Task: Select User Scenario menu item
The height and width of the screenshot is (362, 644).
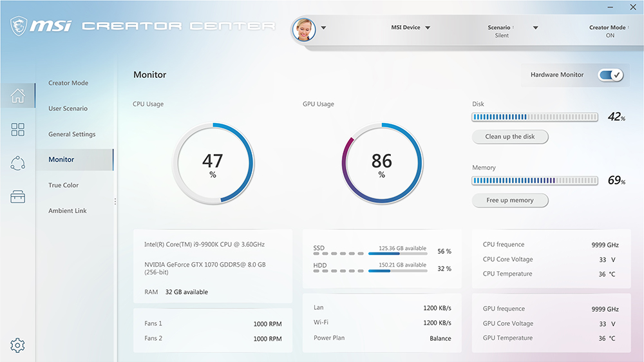Action: tap(68, 108)
